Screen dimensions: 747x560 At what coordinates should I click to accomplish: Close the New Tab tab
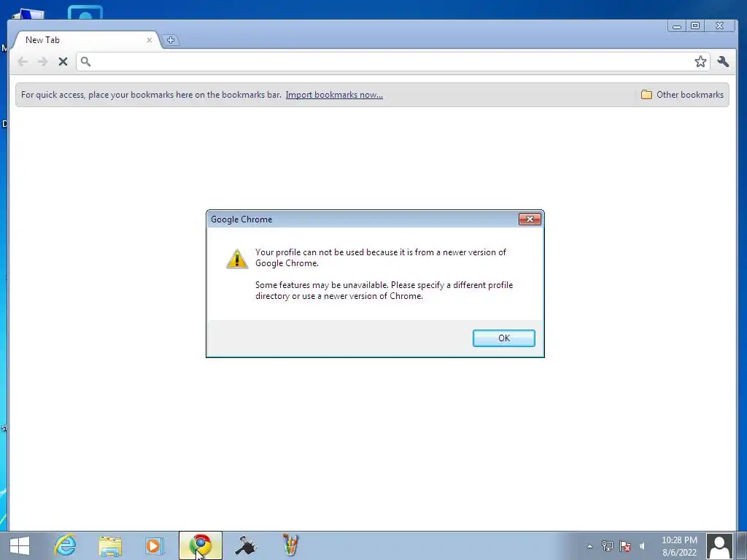(x=149, y=41)
